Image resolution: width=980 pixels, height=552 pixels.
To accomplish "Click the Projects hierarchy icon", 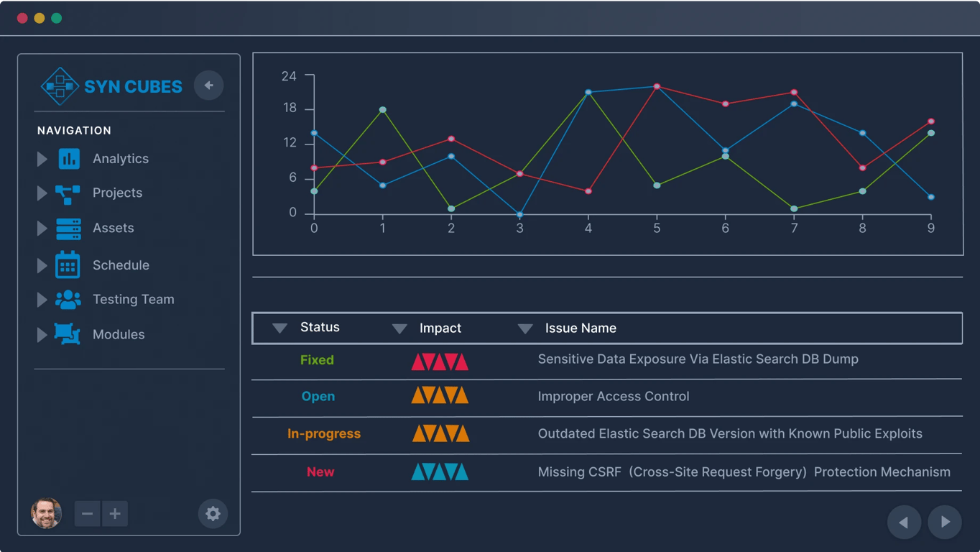I will pos(68,193).
